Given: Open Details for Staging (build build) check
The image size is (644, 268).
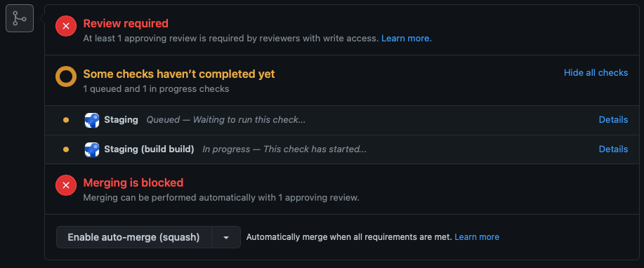Looking at the screenshot, I should tap(613, 149).
